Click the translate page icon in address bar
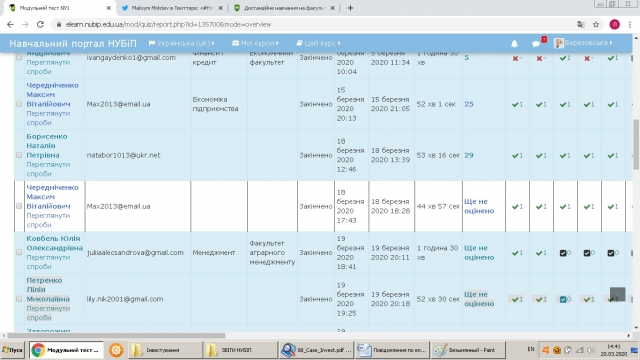640x360 pixels. click(581, 24)
